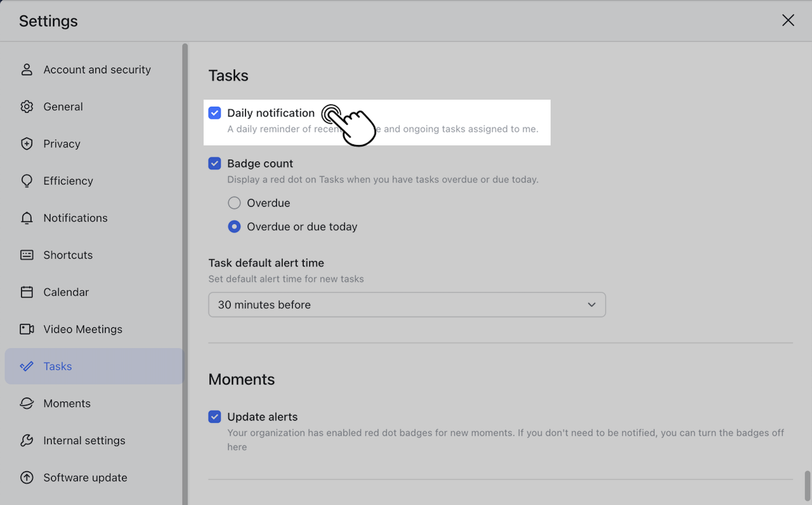The image size is (812, 505).
Task: Click the Software update arrow icon
Action: click(x=26, y=477)
